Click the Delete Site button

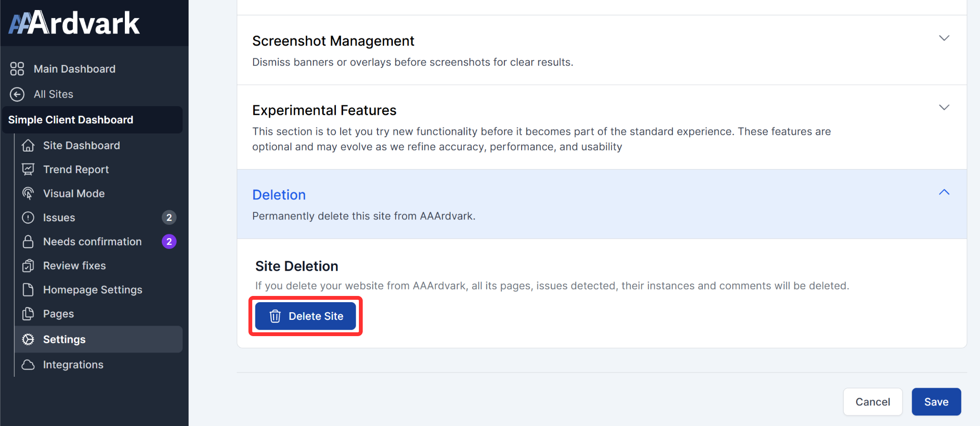coord(305,316)
